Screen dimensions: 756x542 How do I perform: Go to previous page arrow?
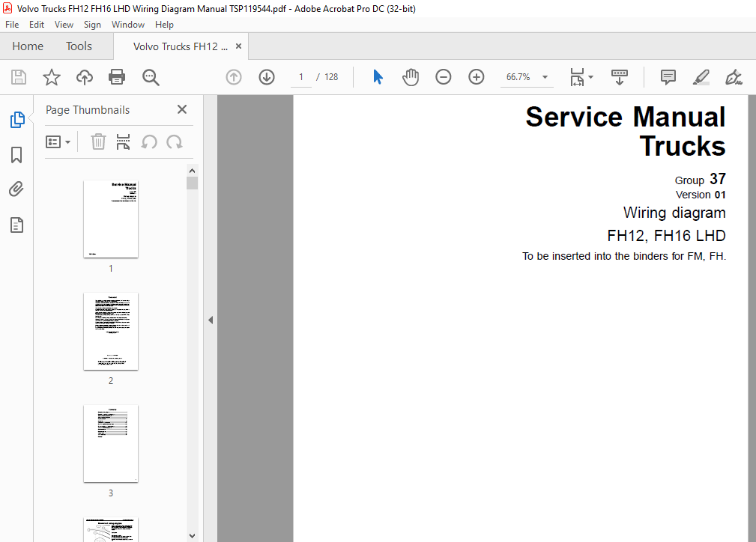click(234, 77)
